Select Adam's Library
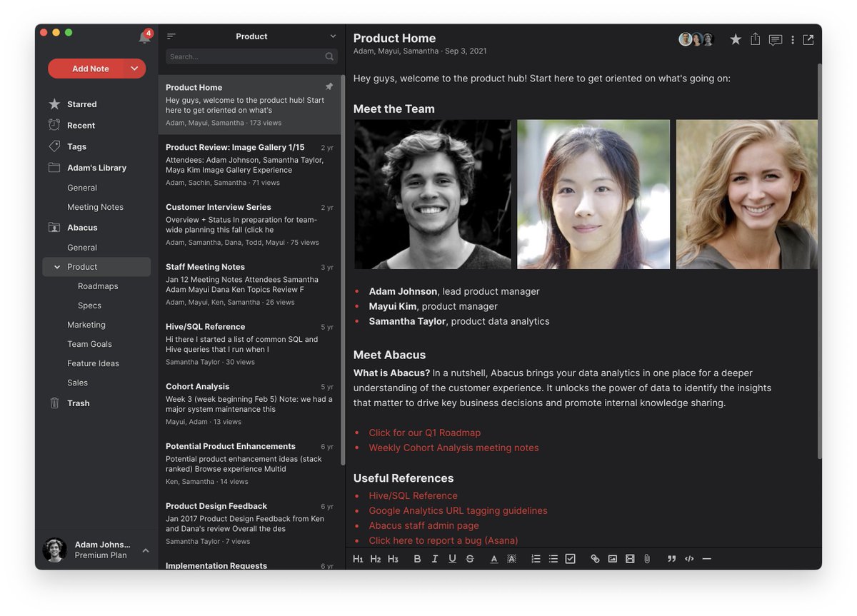This screenshot has height=616, width=857. 96,168
